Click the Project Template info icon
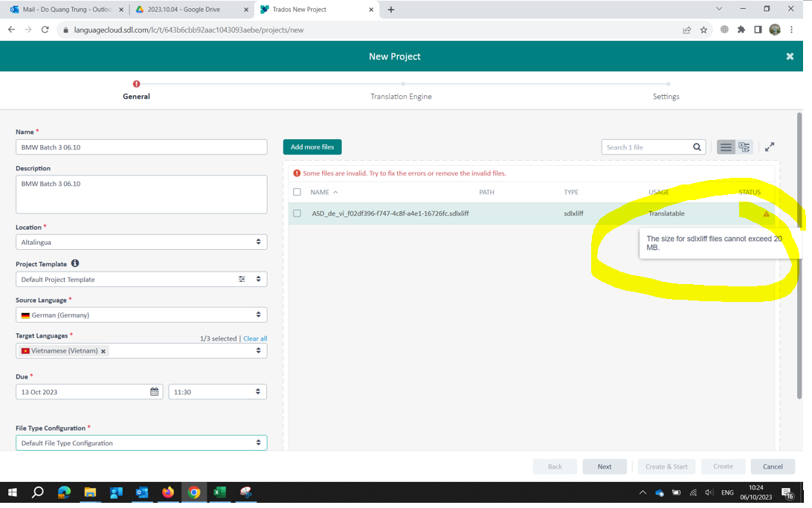This screenshot has width=812, height=508. (x=75, y=263)
